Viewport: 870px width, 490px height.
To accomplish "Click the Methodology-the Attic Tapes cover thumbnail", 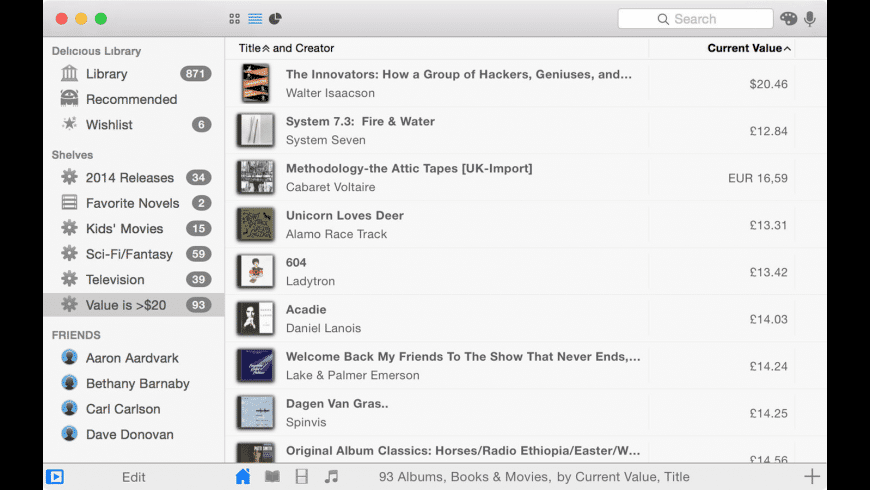I will pos(256,178).
